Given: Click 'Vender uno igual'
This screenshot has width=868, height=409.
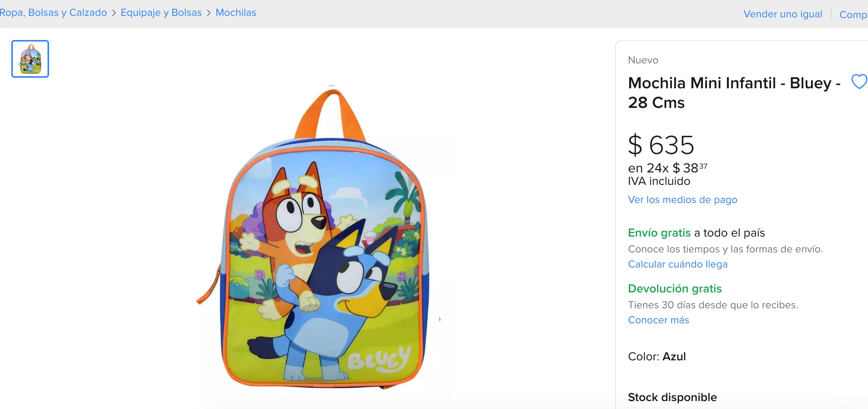Looking at the screenshot, I should [x=783, y=14].
